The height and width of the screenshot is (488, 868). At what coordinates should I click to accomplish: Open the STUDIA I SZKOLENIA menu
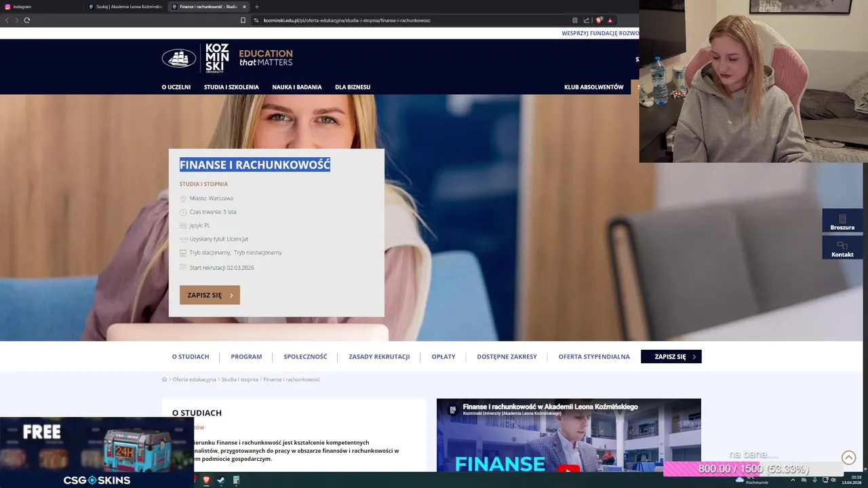pyautogui.click(x=231, y=87)
